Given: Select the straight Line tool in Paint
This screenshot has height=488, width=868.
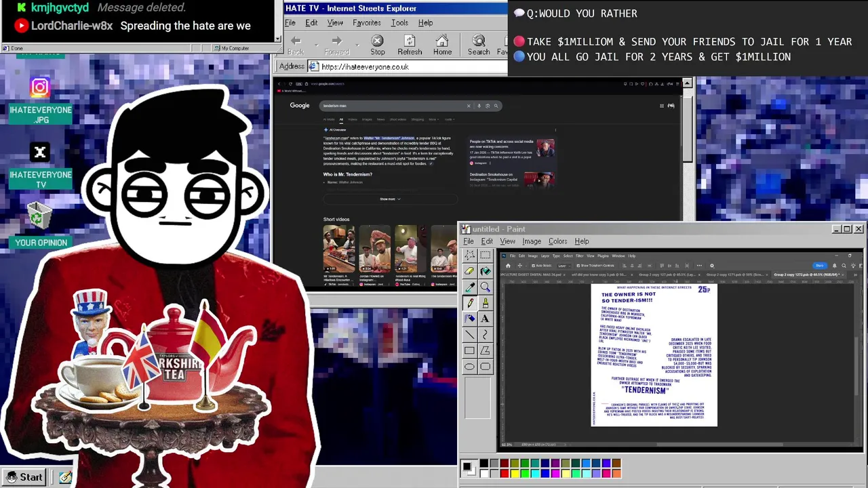Looking at the screenshot, I should coord(469,335).
